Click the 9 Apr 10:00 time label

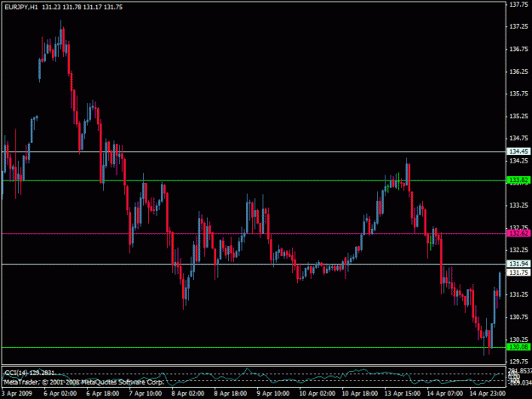coord(273,394)
